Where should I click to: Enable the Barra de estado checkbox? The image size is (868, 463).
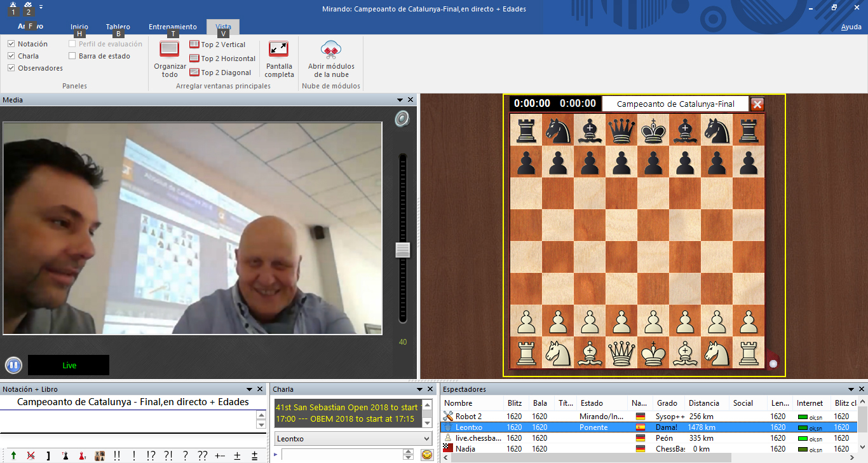point(72,56)
